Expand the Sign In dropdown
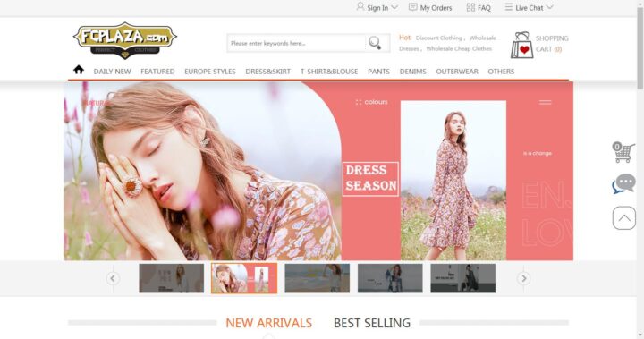The height and width of the screenshot is (339, 644). tap(377, 7)
